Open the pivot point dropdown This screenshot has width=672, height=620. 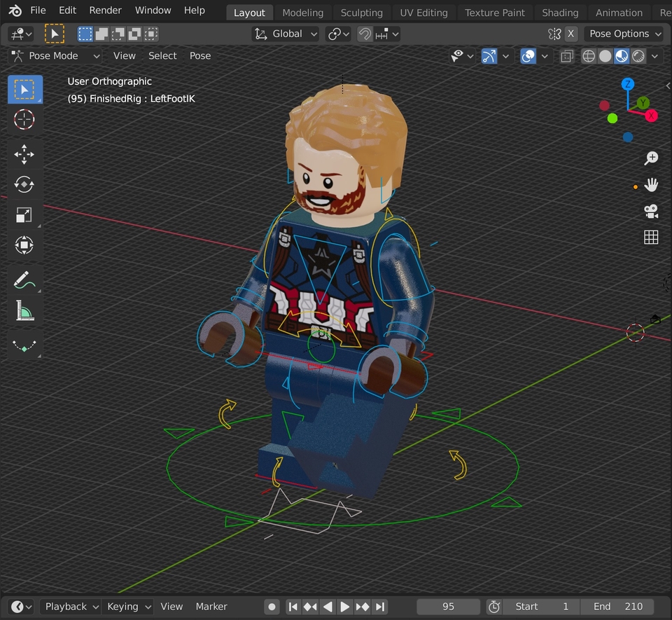[338, 34]
